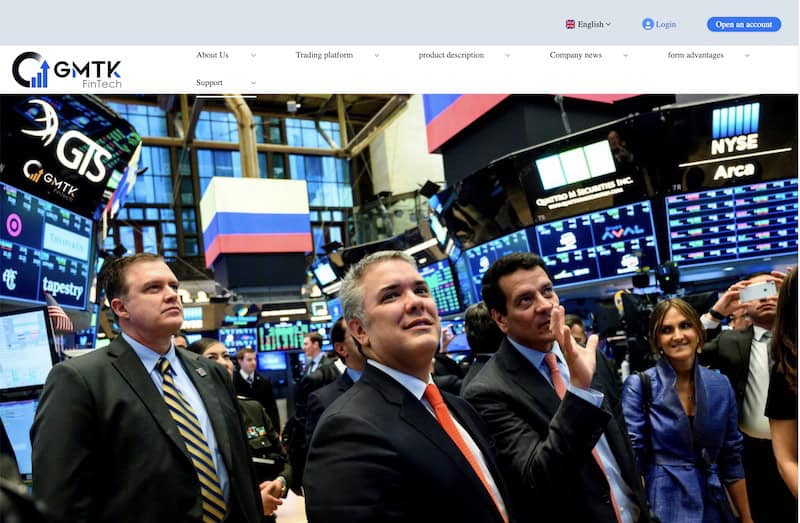Click the Open an account button
Image resolution: width=800 pixels, height=523 pixels.
[744, 24]
